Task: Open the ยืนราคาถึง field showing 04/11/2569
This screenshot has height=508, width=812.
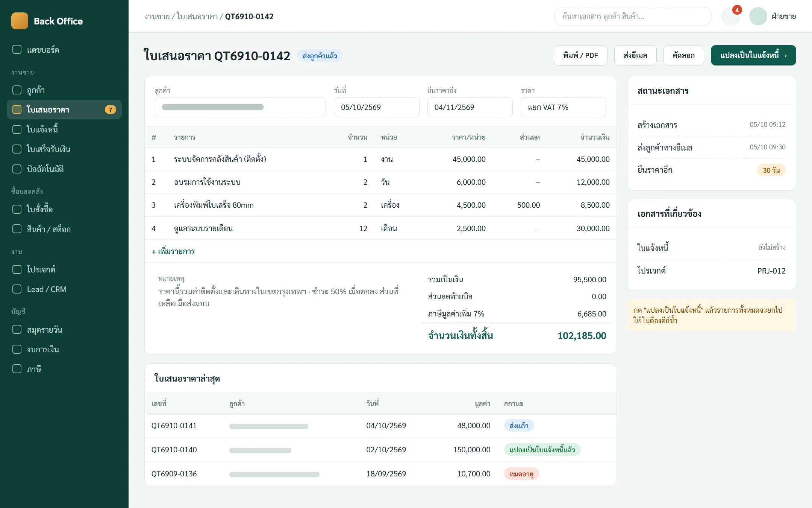Action: click(x=470, y=107)
